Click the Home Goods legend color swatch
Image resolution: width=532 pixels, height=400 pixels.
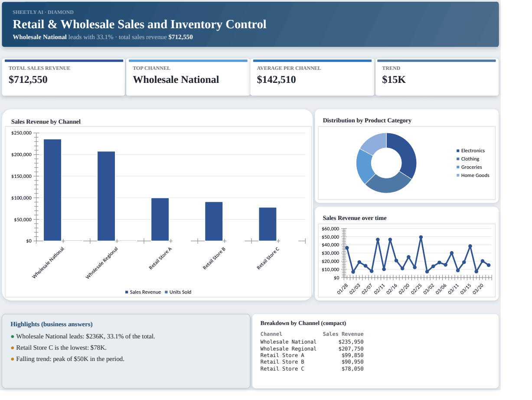click(x=458, y=175)
